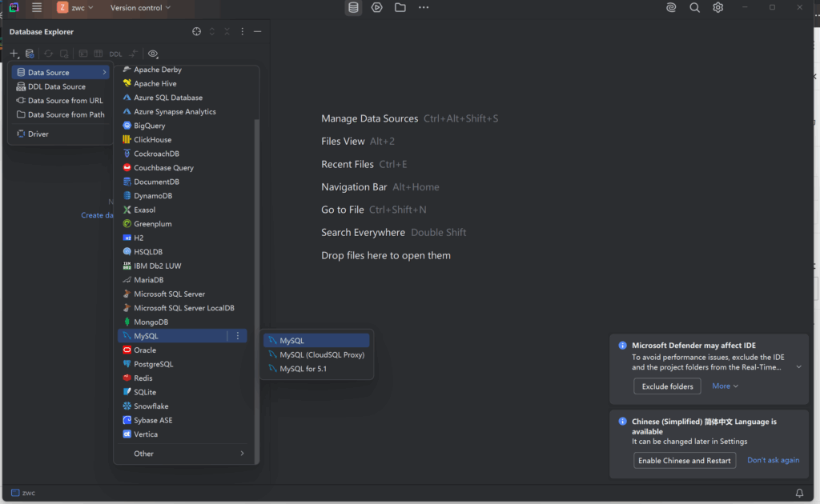Expand the Version control dropdown

pos(140,7)
